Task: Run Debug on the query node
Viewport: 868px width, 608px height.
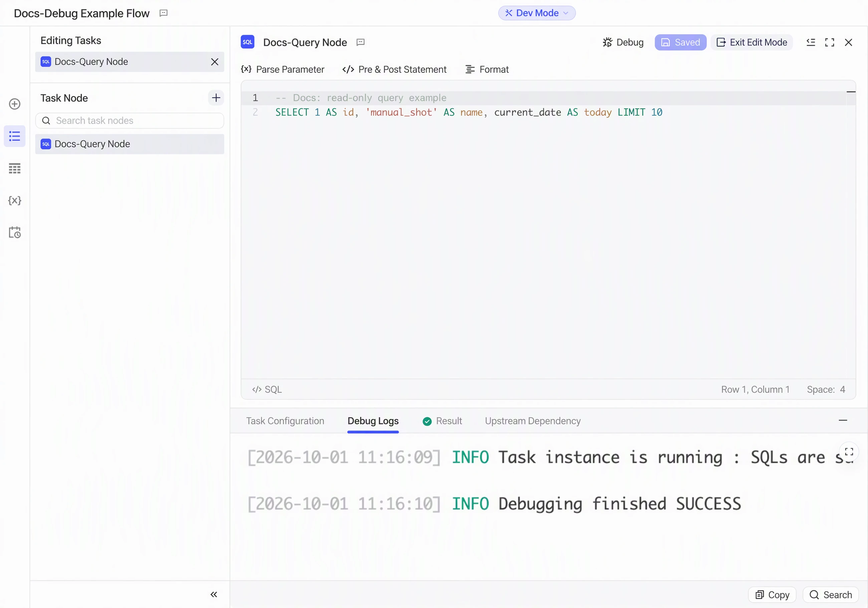Action: (623, 42)
